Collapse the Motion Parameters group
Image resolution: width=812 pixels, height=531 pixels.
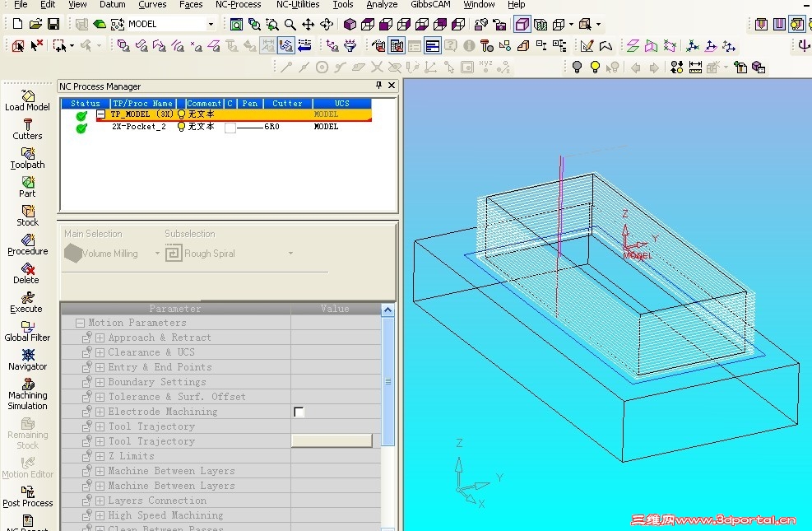[x=80, y=323]
